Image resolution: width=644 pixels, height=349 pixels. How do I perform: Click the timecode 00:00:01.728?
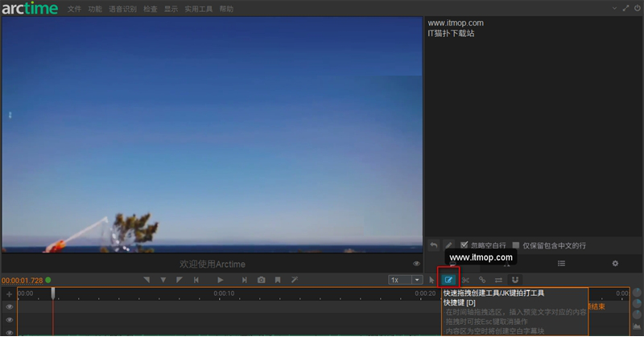pos(23,281)
